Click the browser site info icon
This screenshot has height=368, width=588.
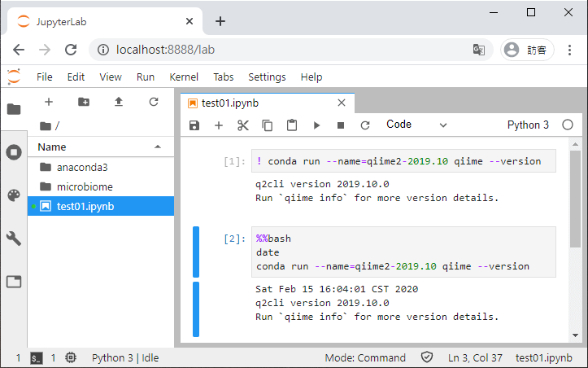tap(103, 50)
